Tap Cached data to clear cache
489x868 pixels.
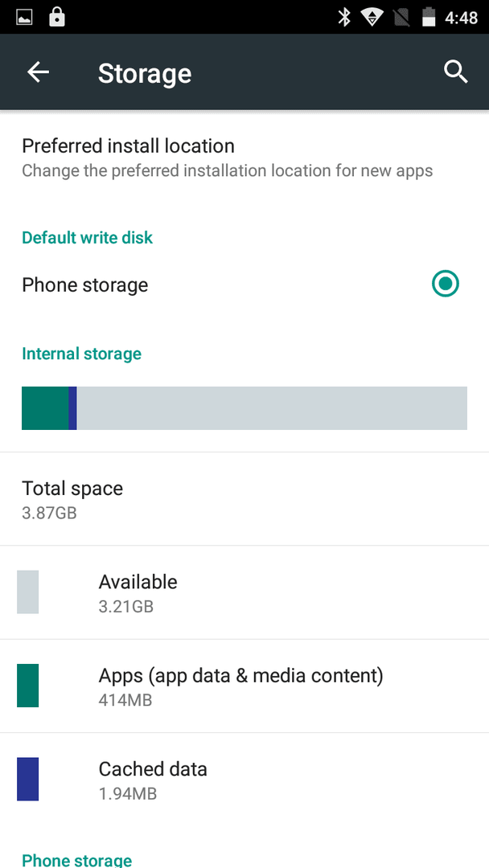click(x=244, y=780)
